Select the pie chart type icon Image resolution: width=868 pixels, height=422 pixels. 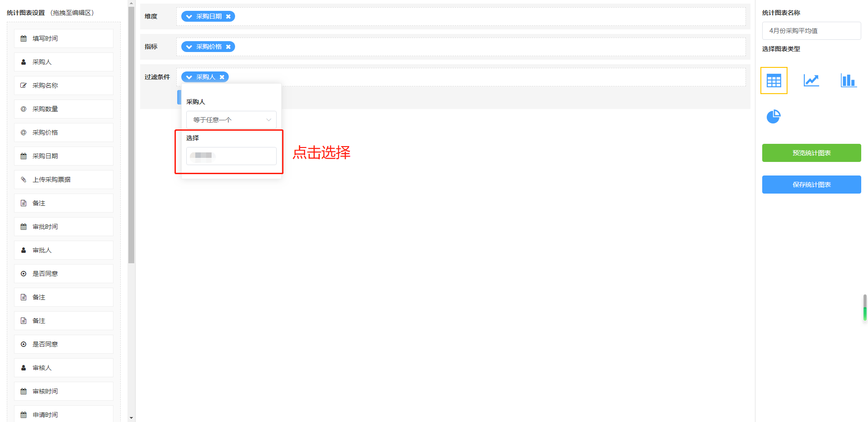(x=774, y=116)
